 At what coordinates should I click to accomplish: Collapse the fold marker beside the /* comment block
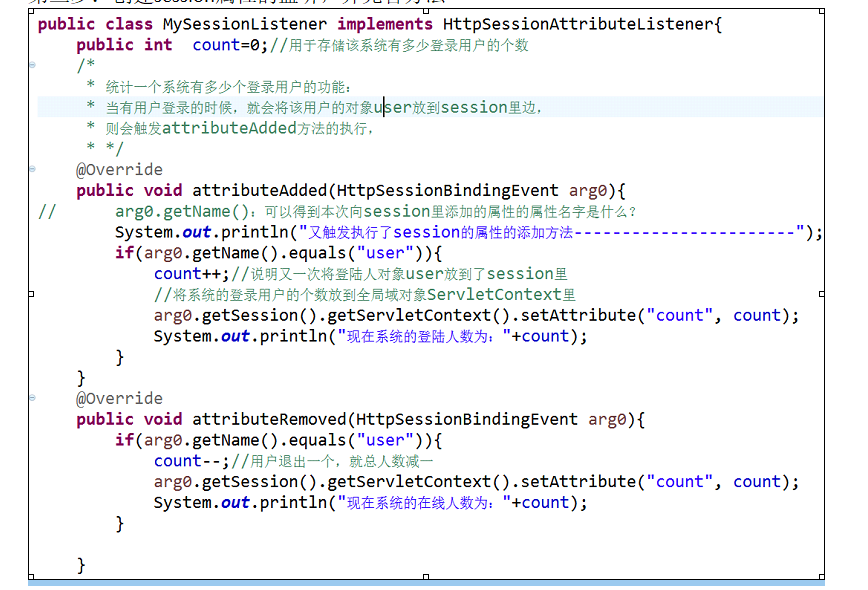point(33,65)
